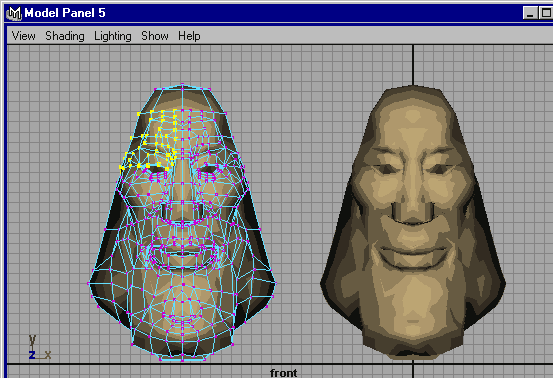Open the View menu

click(x=24, y=36)
